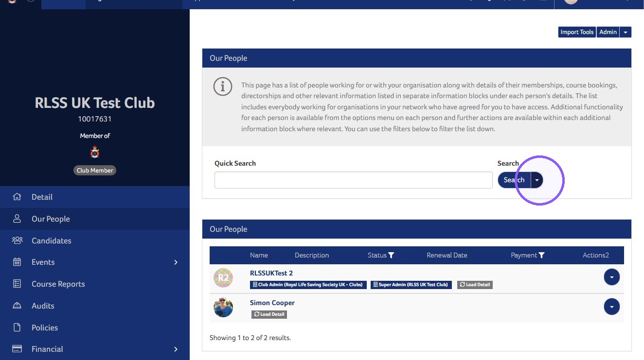644x360 pixels.
Task: Open the Simon Cooper name link
Action: [272, 303]
